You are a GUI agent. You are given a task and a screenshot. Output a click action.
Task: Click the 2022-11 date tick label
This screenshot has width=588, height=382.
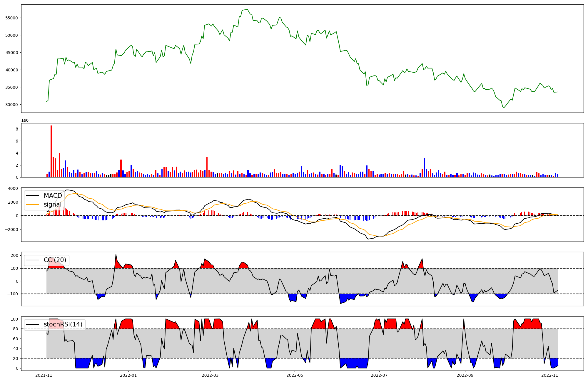[x=550, y=375]
